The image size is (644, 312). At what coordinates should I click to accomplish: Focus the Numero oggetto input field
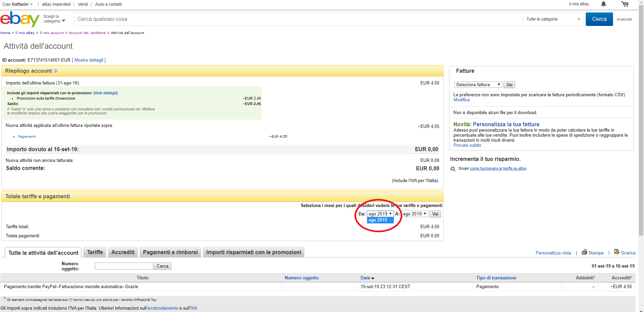(124, 266)
